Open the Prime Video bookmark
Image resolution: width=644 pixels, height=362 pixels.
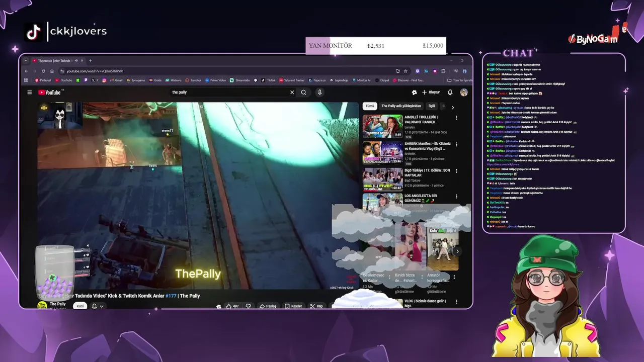tap(215, 80)
